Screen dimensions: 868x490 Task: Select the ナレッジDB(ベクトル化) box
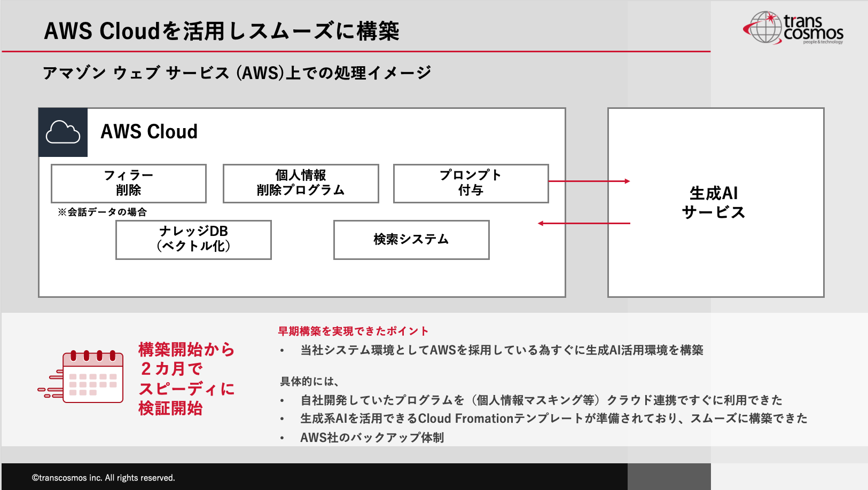[x=193, y=240]
